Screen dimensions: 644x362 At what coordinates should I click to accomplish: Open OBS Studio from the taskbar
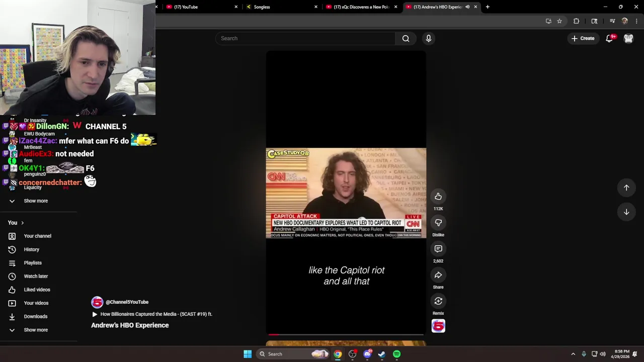point(353,354)
